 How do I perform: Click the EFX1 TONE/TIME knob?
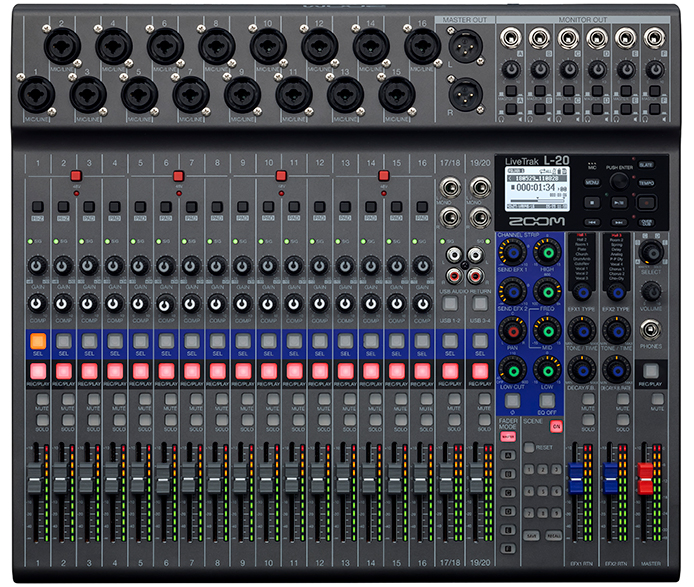point(582,331)
